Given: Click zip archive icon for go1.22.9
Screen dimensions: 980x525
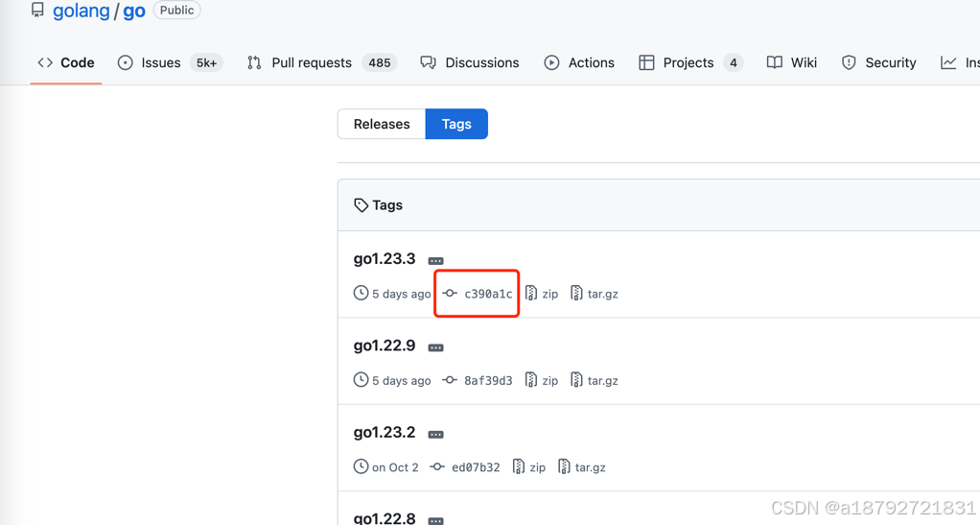Looking at the screenshot, I should [531, 380].
